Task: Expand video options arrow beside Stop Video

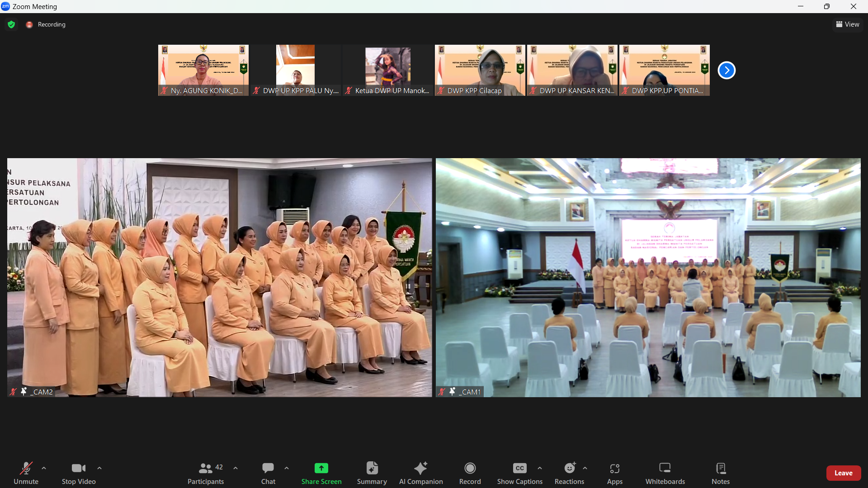Action: click(99, 468)
